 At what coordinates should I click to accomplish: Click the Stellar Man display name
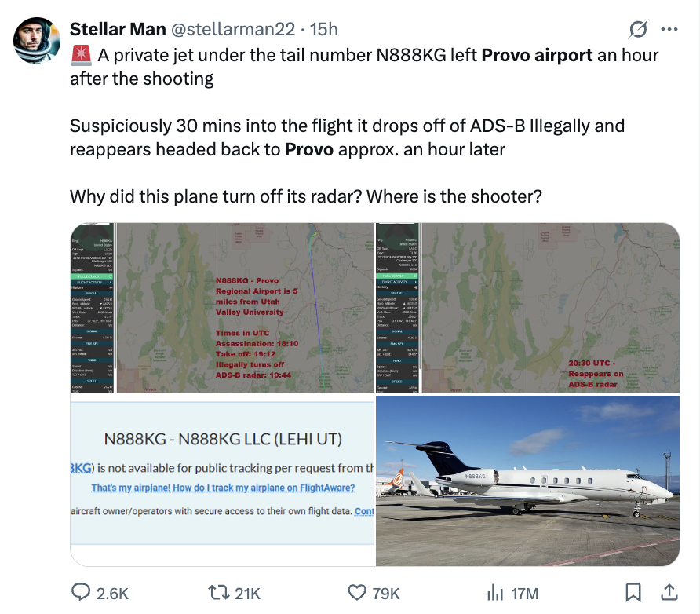[118, 30]
